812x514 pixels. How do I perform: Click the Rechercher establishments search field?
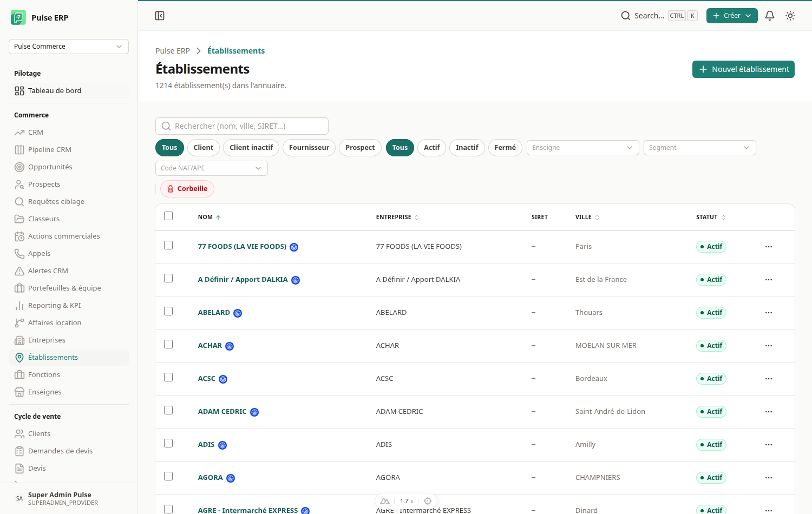242,126
